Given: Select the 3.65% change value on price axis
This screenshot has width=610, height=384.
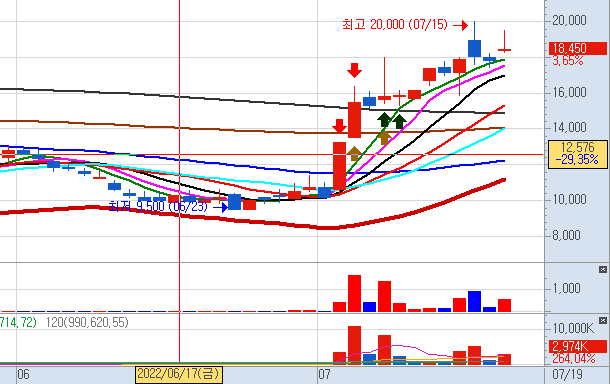Looking at the screenshot, I should click(568, 61).
